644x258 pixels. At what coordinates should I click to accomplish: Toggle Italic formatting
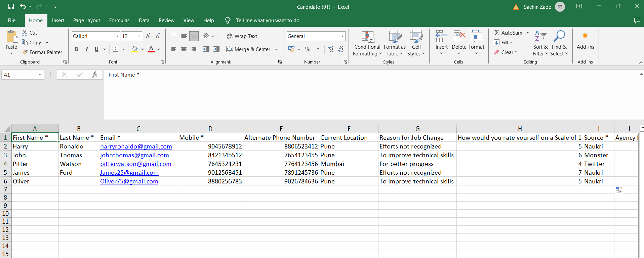[87, 49]
